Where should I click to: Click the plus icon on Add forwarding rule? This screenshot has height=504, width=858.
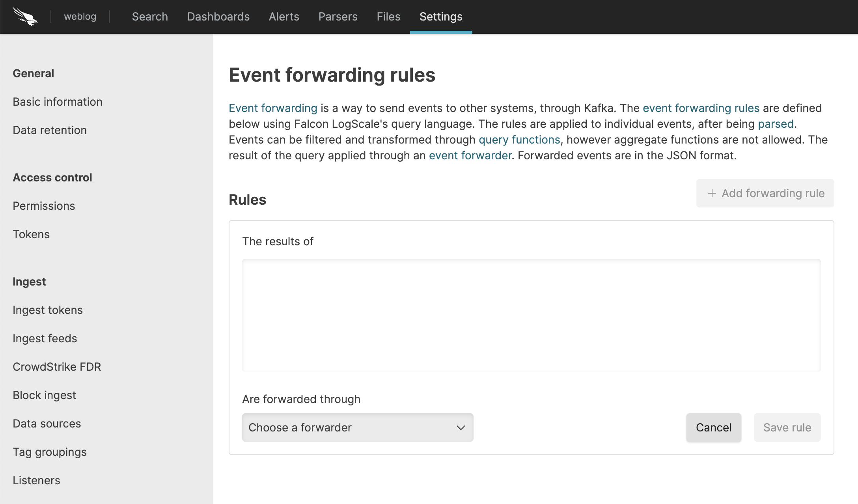pyautogui.click(x=712, y=193)
